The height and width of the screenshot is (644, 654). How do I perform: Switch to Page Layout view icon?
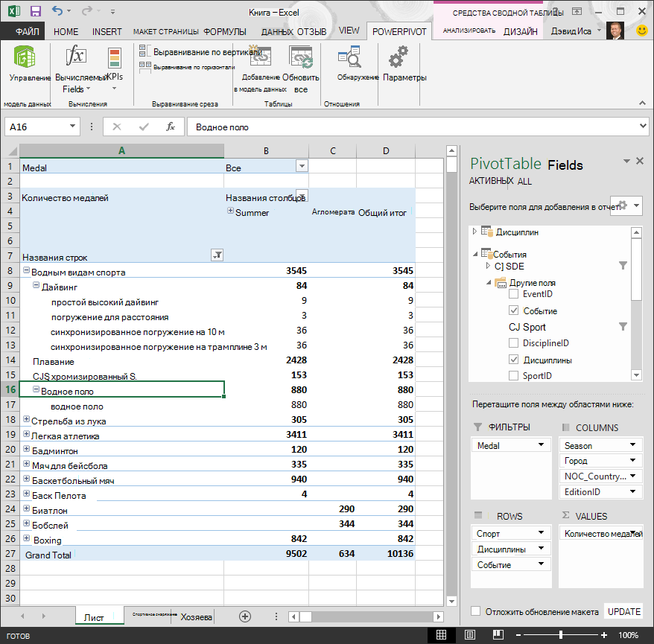click(x=470, y=635)
